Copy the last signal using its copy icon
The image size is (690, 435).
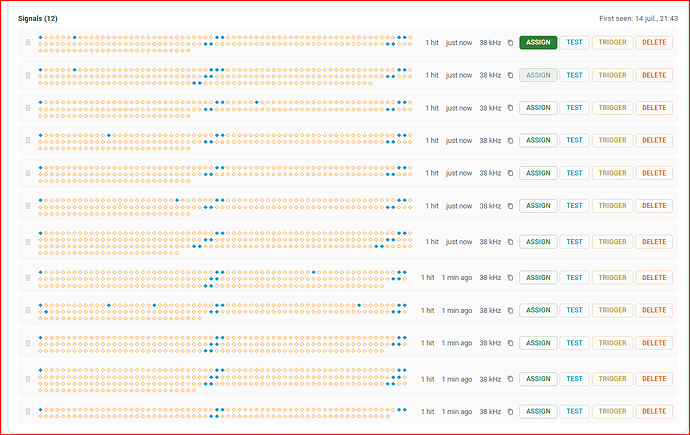pyautogui.click(x=510, y=412)
